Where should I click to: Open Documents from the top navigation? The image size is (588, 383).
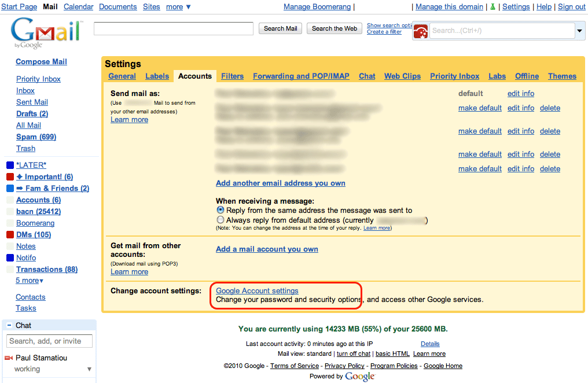pos(117,7)
